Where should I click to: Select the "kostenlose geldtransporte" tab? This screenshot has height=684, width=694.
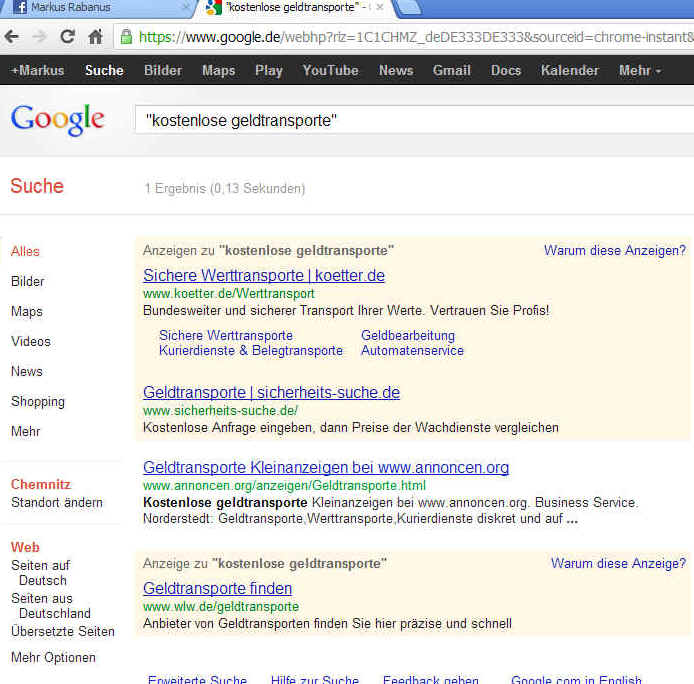pyautogui.click(x=297, y=8)
